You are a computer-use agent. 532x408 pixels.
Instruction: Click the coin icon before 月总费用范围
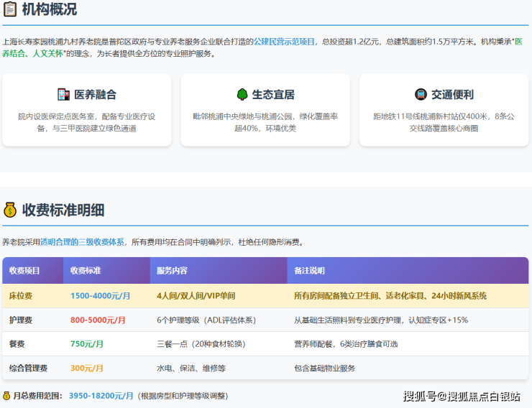click(x=6, y=396)
